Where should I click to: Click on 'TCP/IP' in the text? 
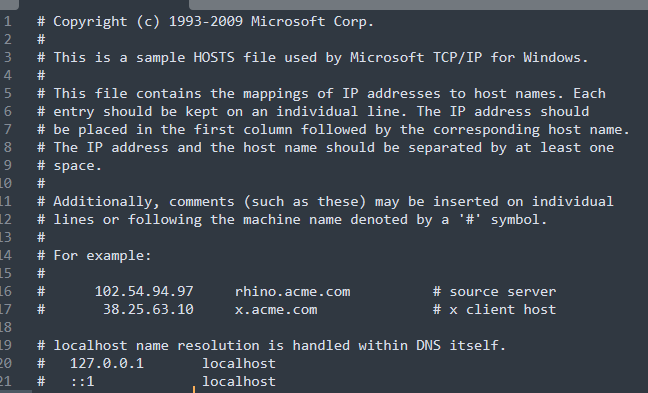click(457, 57)
